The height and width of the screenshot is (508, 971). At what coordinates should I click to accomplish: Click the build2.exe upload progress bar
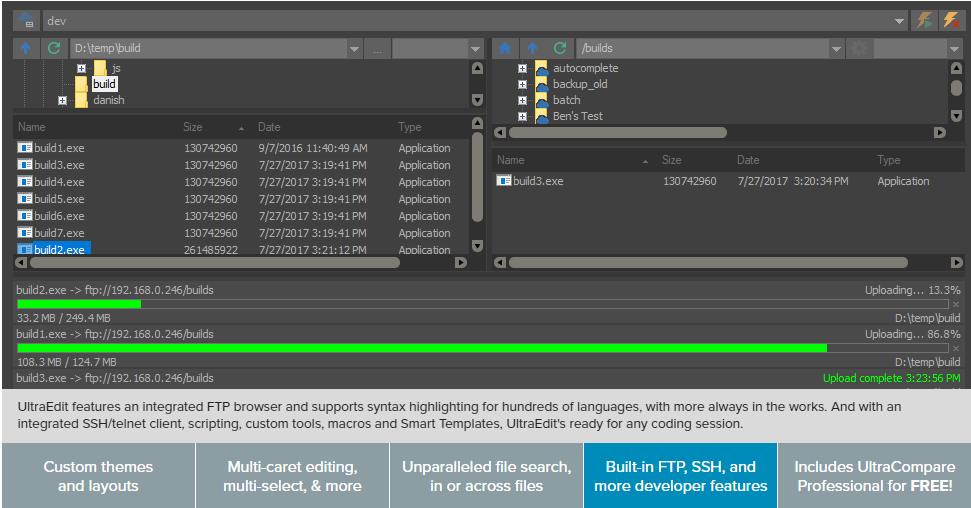coord(482,304)
